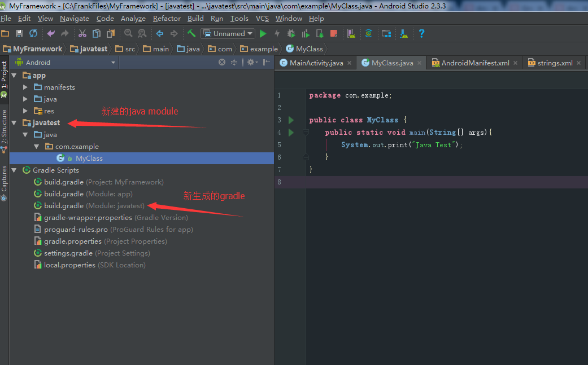
Task: Open the Build menu
Action: click(196, 19)
